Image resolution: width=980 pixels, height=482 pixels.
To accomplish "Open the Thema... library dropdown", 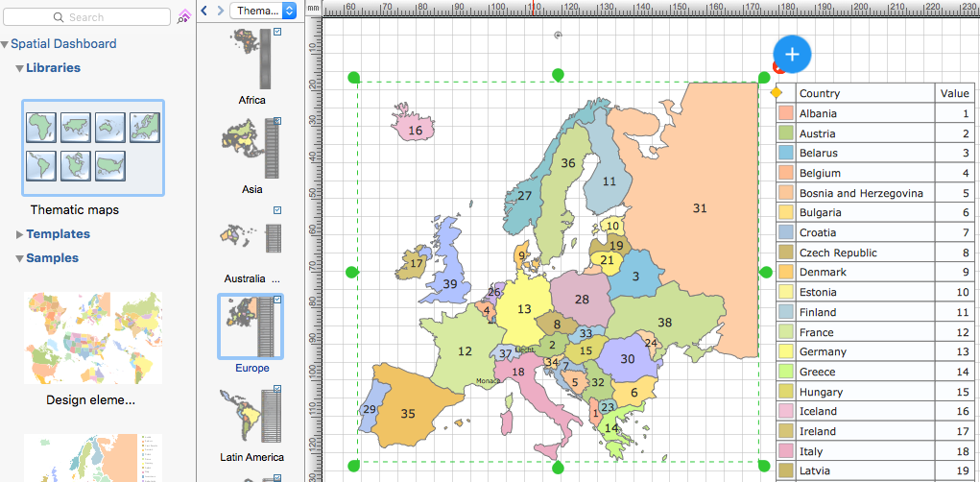I will tap(263, 10).
